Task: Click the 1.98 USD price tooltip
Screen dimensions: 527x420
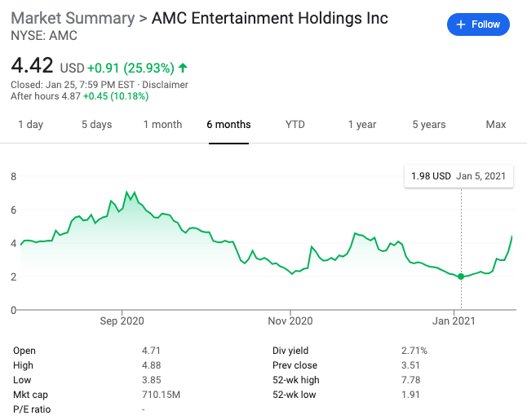Action: [458, 176]
